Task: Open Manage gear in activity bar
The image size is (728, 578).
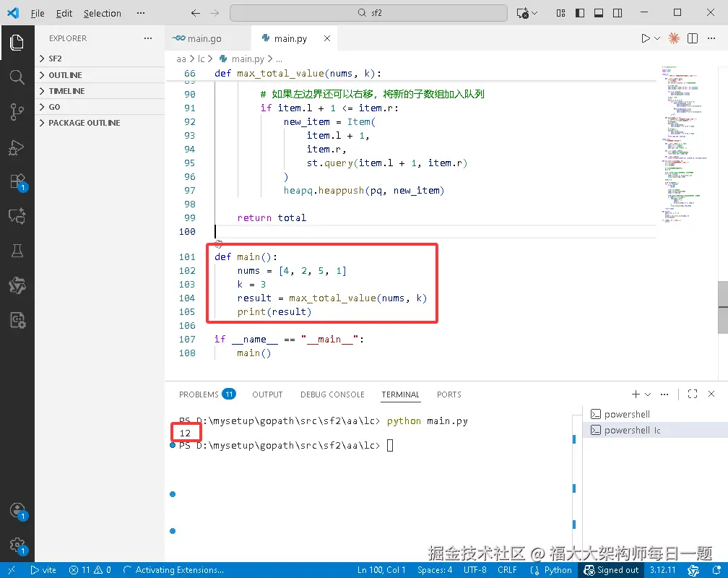Action: pos(17,545)
